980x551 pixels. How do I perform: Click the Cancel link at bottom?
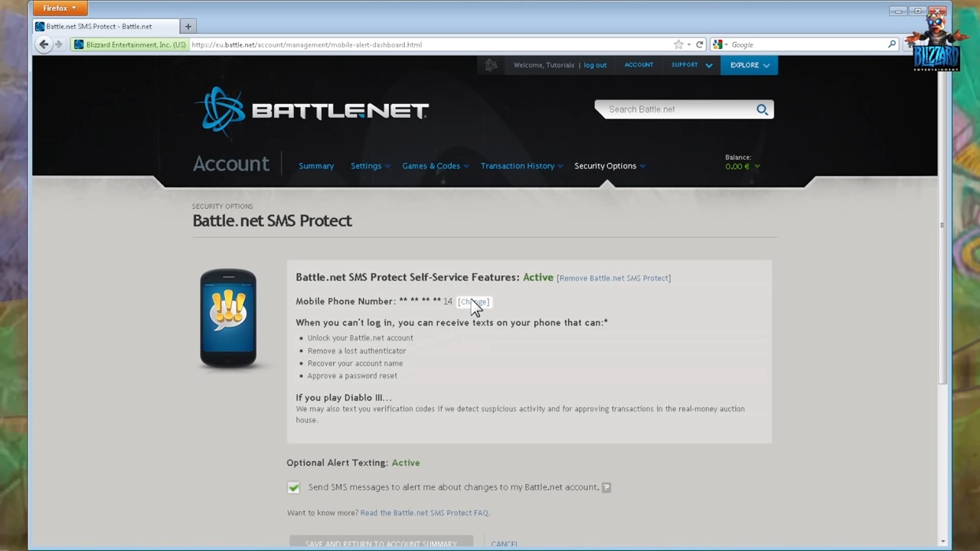coord(505,544)
